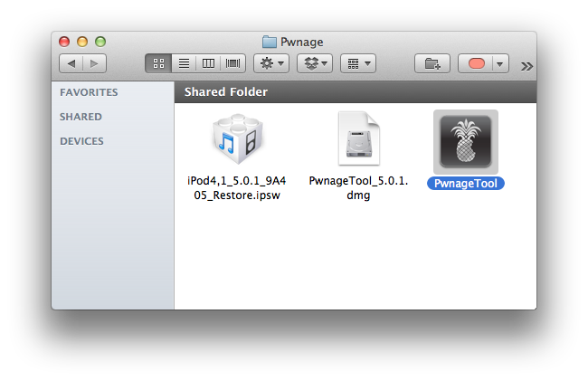Go forward with the right arrow button

[x=94, y=64]
